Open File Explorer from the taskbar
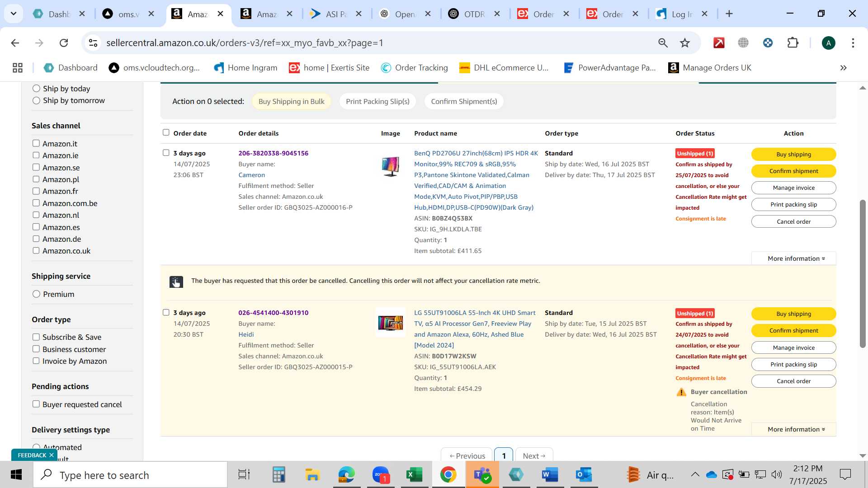The image size is (868, 488). pyautogui.click(x=312, y=475)
